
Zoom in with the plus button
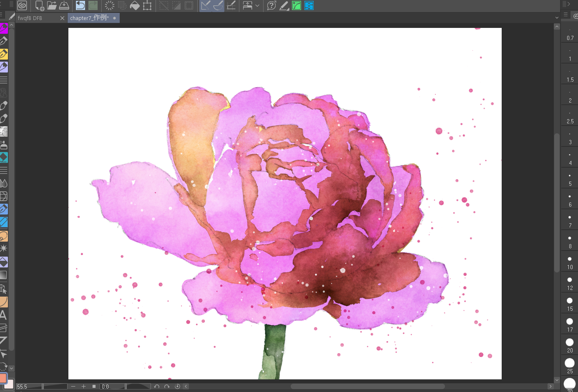pyautogui.click(x=83, y=387)
